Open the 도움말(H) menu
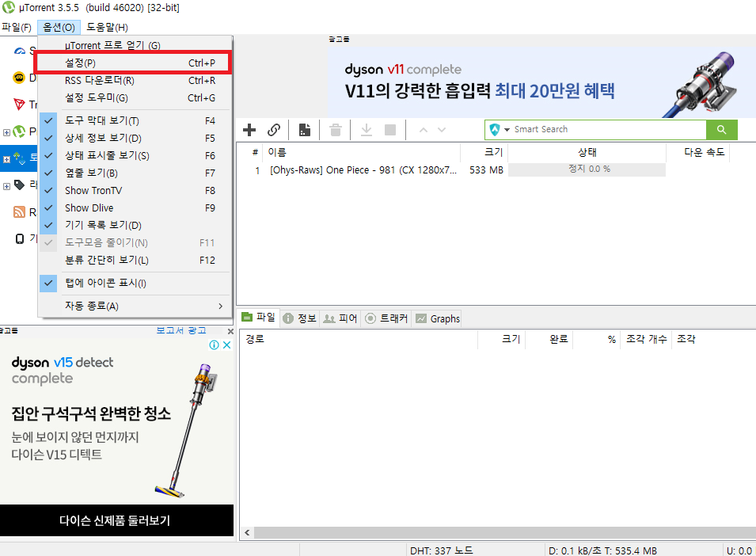 107,28
